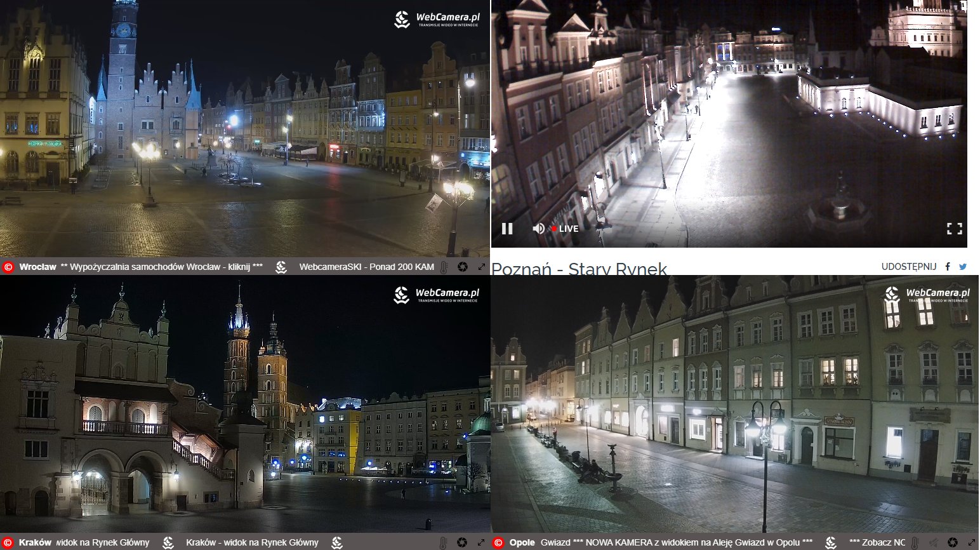Expand Wrocław camera to fullscreen
This screenshot has height=550, width=980.
click(482, 267)
